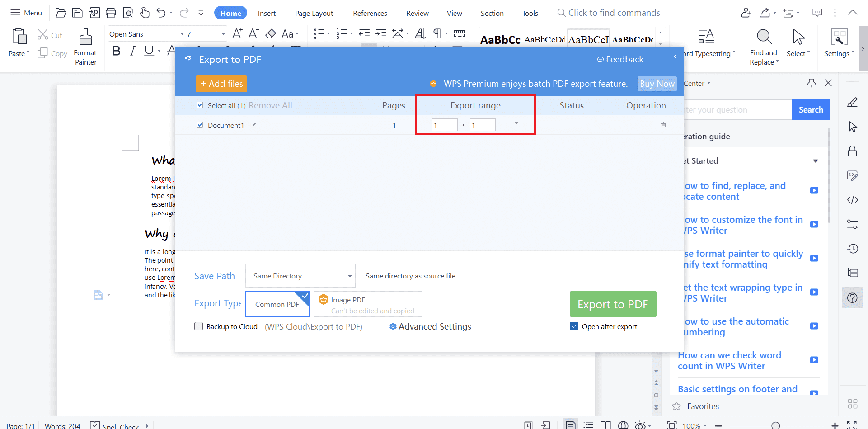
Task: Decrease font size with A- icon
Action: click(253, 33)
